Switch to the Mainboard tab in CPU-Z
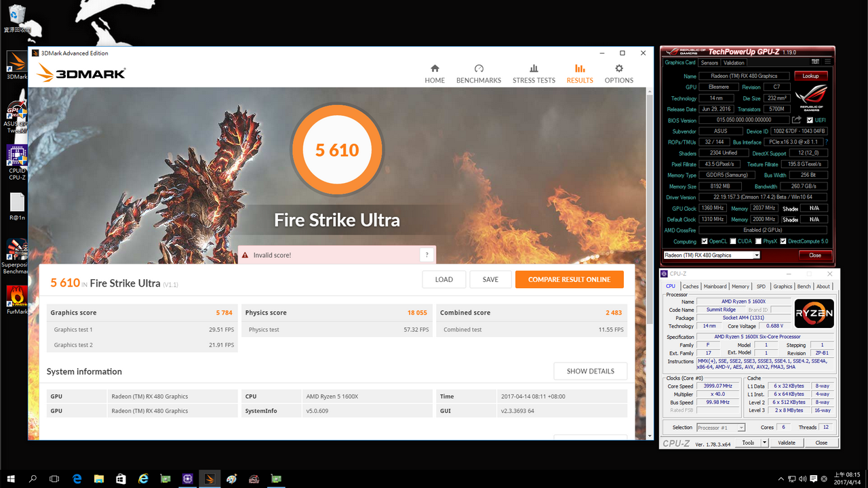Screen dimensions: 868x488 tap(715, 287)
